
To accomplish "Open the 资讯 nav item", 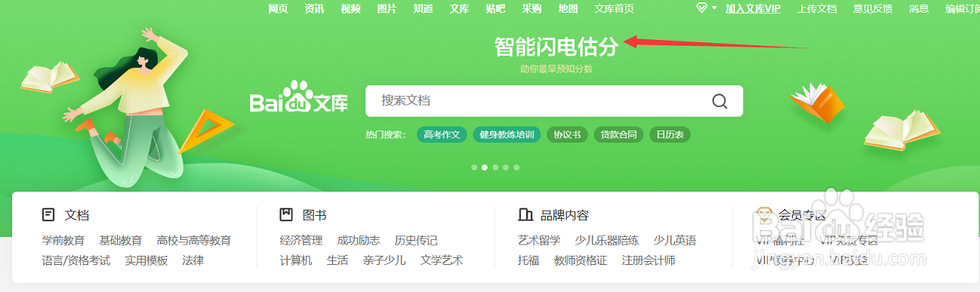I will 314,9.
